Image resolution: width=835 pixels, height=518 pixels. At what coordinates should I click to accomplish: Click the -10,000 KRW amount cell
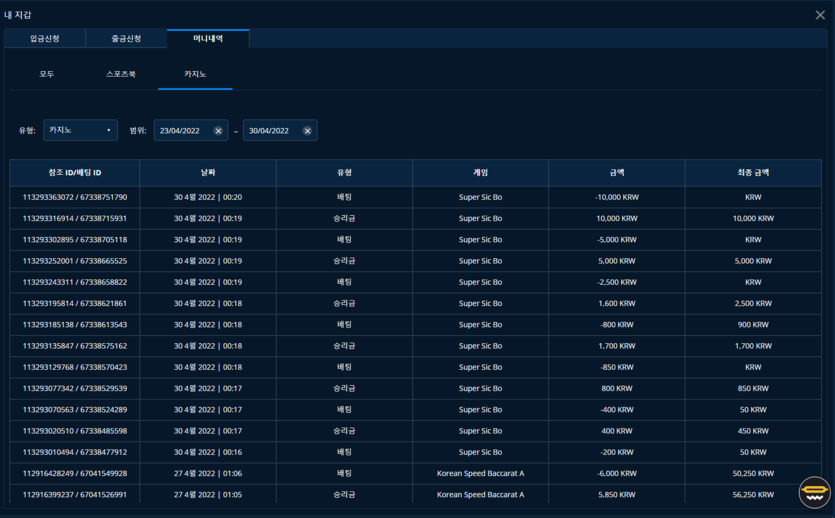[617, 197]
